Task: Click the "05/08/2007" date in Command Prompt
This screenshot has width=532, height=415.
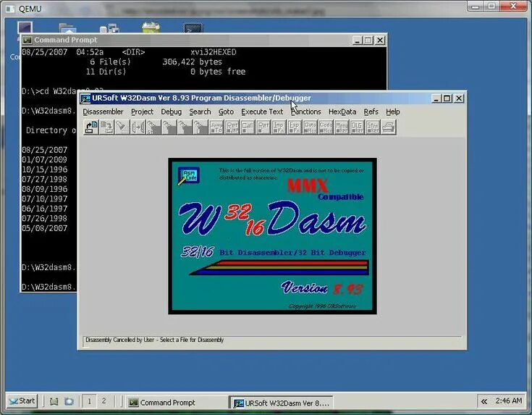Action: [x=44, y=228]
